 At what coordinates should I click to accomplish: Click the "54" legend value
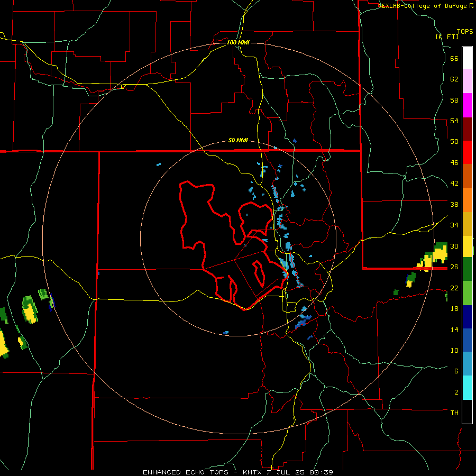[x=454, y=121]
